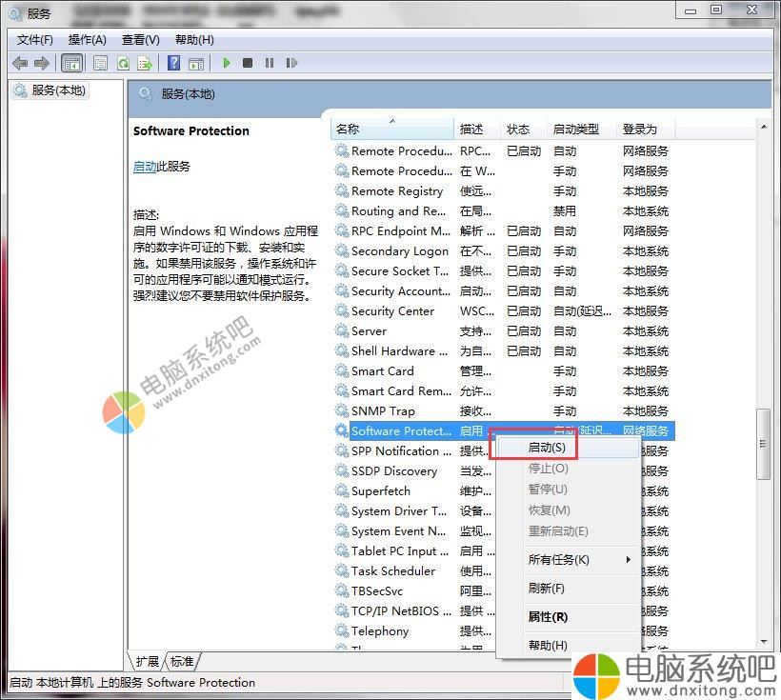Click the Back arrow toolbar icon

point(20,63)
